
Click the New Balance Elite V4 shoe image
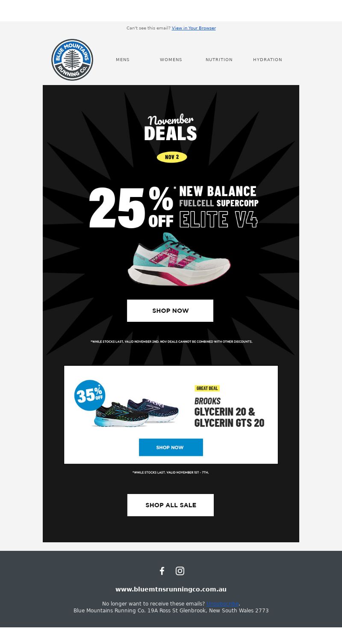click(179, 259)
